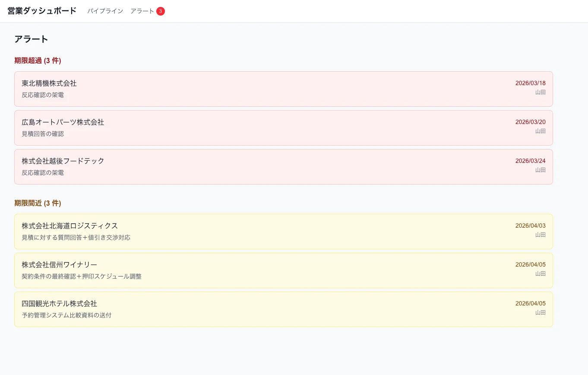Select the 株式会社越後フードテック alert
588x375 pixels.
[x=283, y=167]
